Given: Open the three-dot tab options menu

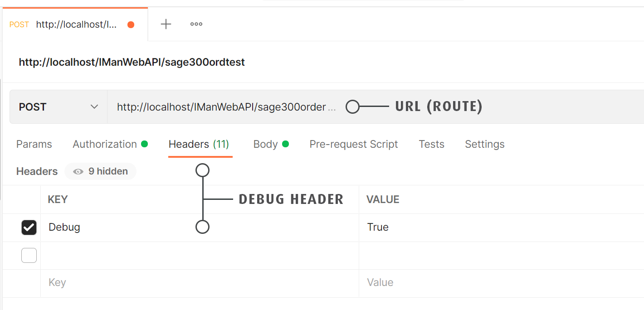Looking at the screenshot, I should [x=196, y=24].
